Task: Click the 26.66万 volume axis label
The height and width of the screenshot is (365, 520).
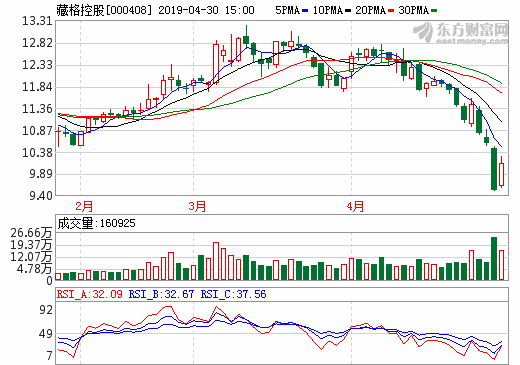Action: 31,233
